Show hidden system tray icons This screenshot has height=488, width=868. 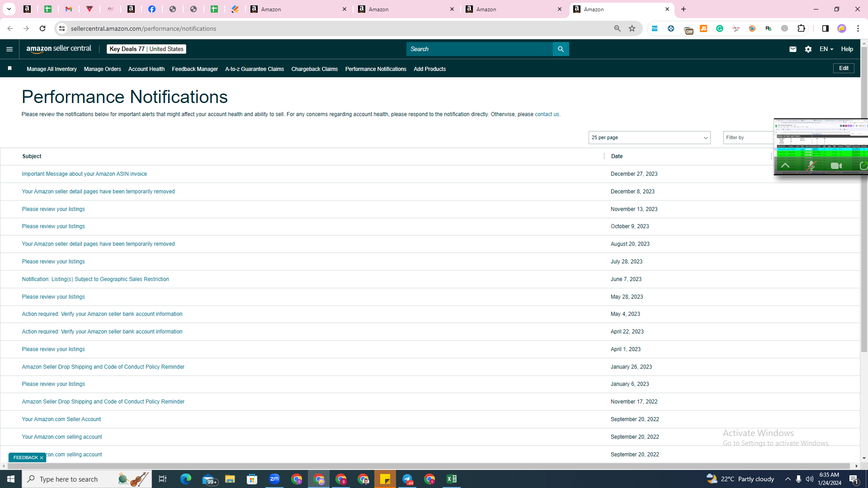(x=788, y=479)
